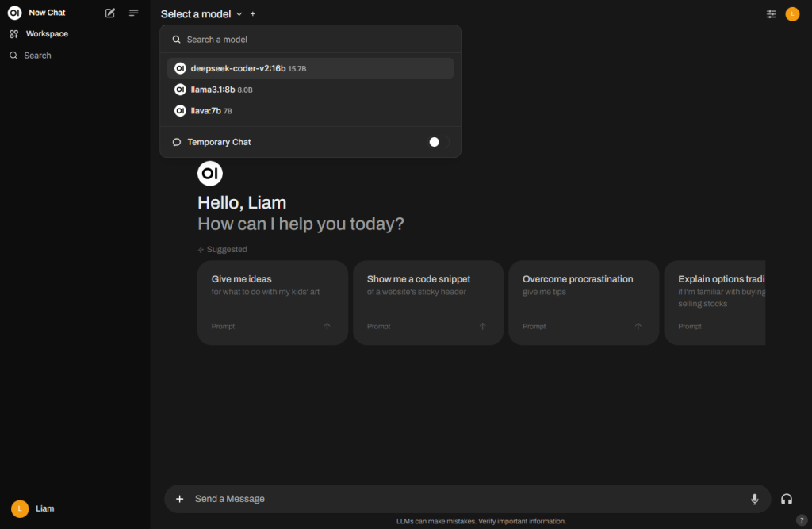Enable the Temporary Chat toggle

coord(438,142)
